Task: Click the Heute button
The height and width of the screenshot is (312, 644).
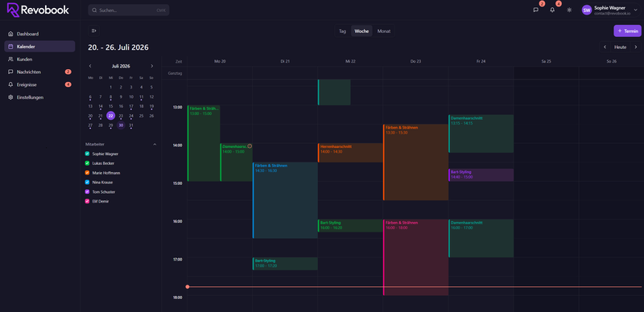Action: pyautogui.click(x=620, y=47)
